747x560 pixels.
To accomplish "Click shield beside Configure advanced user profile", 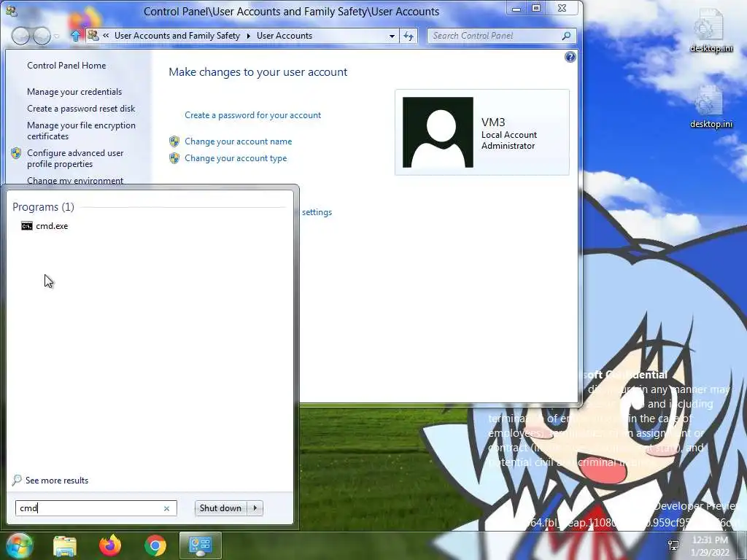I will 16,153.
